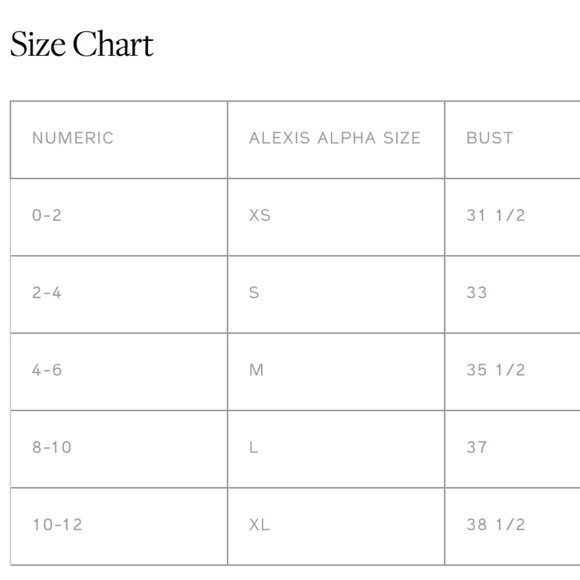Click the 4-6 numeric size cell

(x=119, y=371)
